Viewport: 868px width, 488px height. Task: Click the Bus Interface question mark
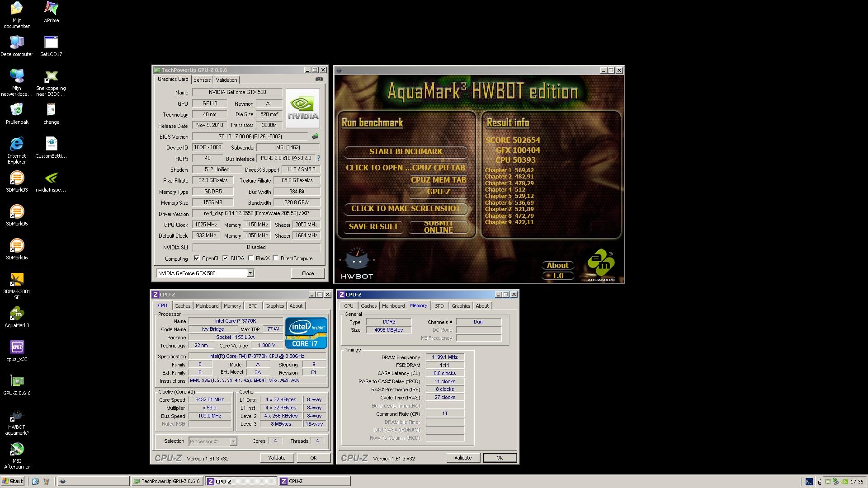[319, 158]
